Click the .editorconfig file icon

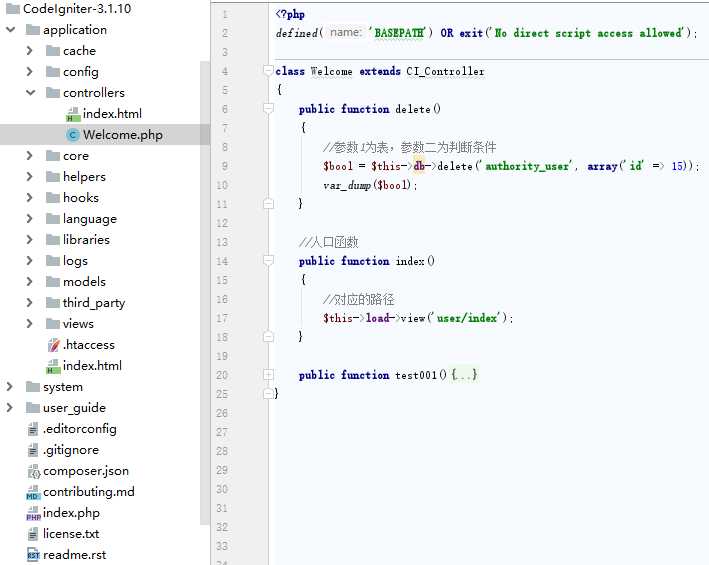coord(33,429)
